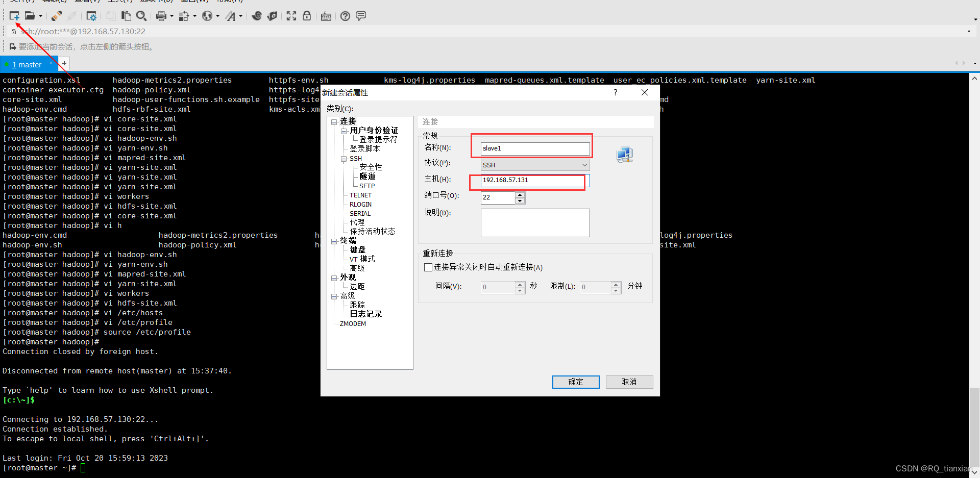Click the print icon in toolbar
Screen dimensions: 980x478
[161, 16]
